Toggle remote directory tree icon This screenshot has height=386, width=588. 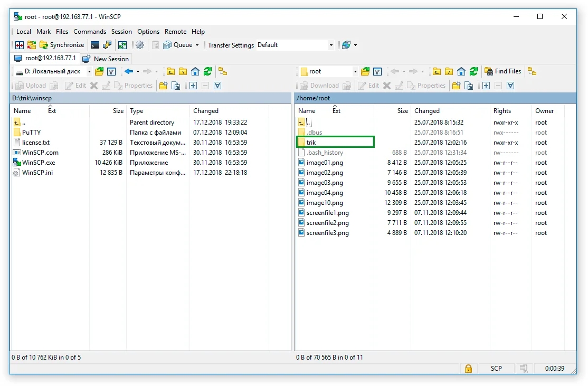coord(532,71)
